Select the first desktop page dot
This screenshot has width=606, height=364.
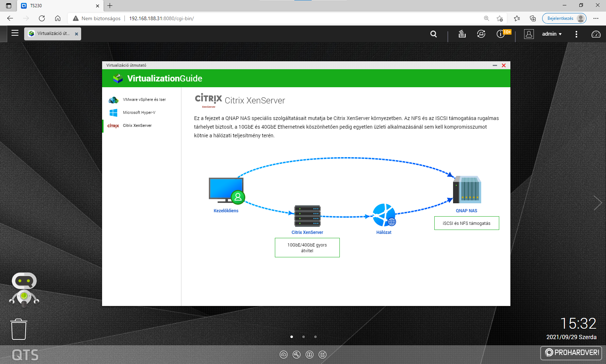pyautogui.click(x=291, y=337)
